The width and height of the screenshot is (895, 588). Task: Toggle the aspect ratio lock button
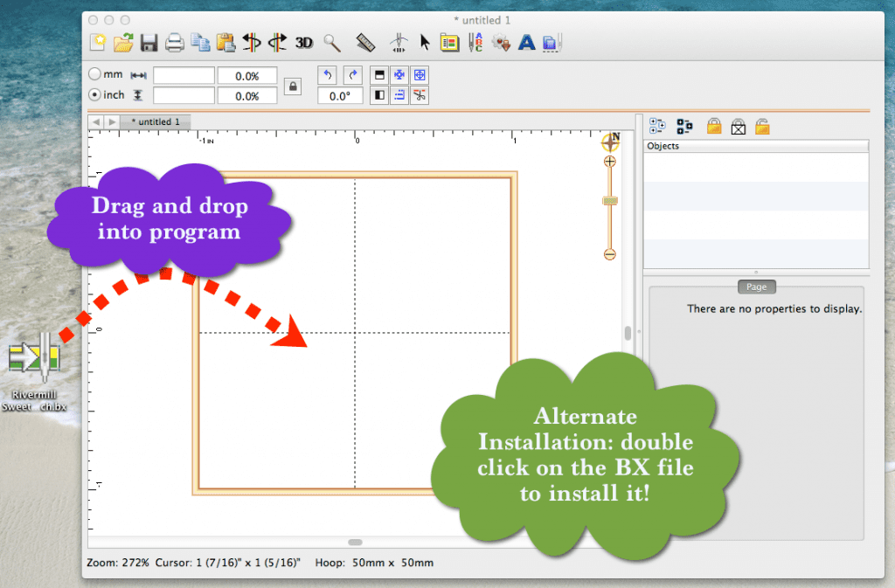(293, 86)
